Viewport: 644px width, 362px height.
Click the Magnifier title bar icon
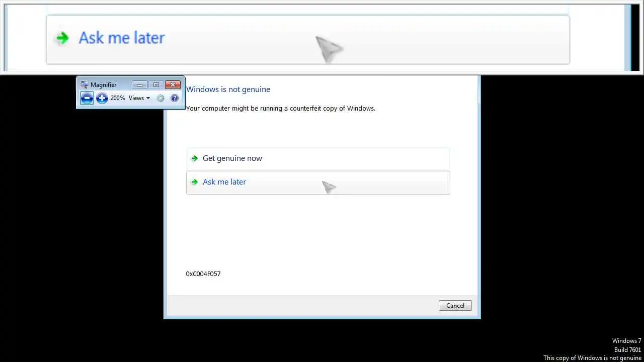point(84,84)
